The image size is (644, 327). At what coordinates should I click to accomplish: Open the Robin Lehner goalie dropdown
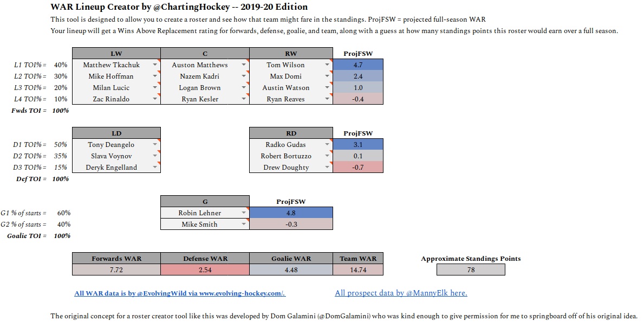click(244, 213)
